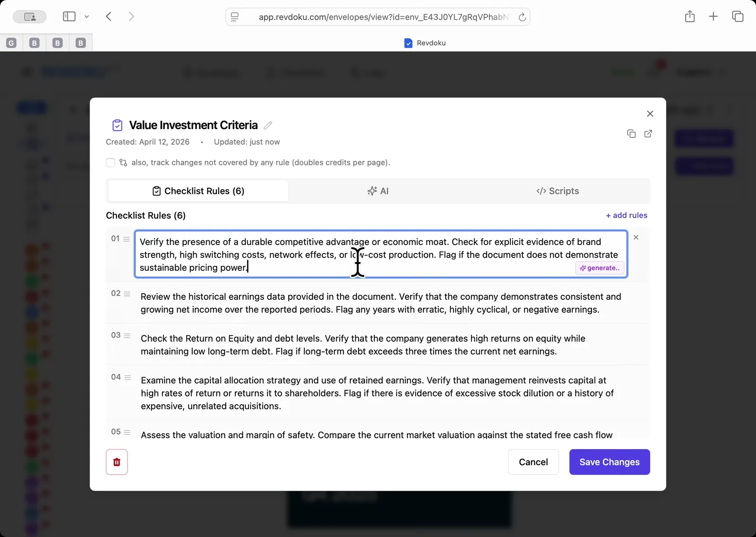Remove rule 01 with its X button
Screen dimensions: 756x537
[x=636, y=237]
